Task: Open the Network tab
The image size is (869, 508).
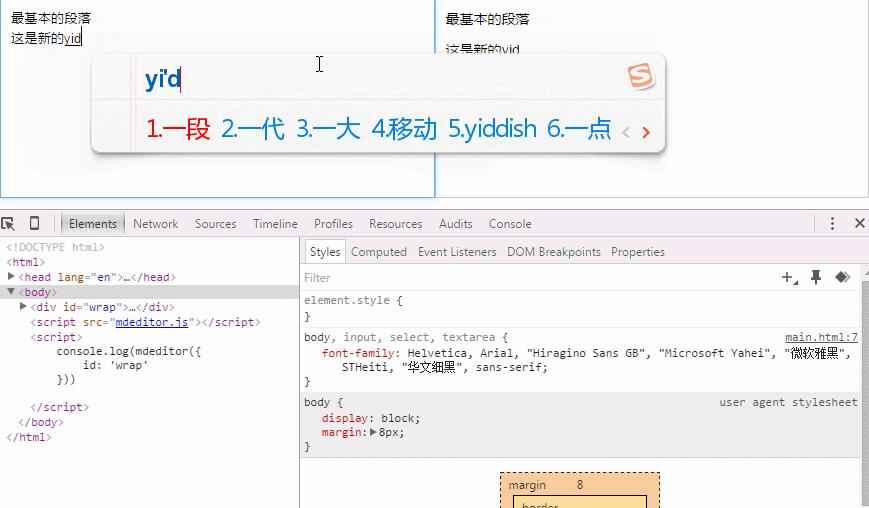Action: tap(155, 224)
